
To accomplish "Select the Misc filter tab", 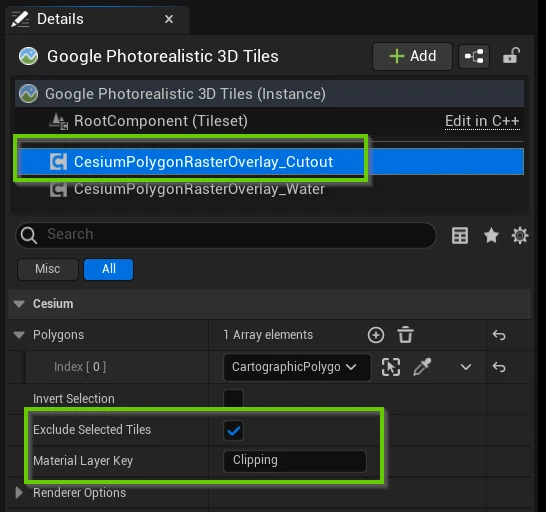I will 48,269.
